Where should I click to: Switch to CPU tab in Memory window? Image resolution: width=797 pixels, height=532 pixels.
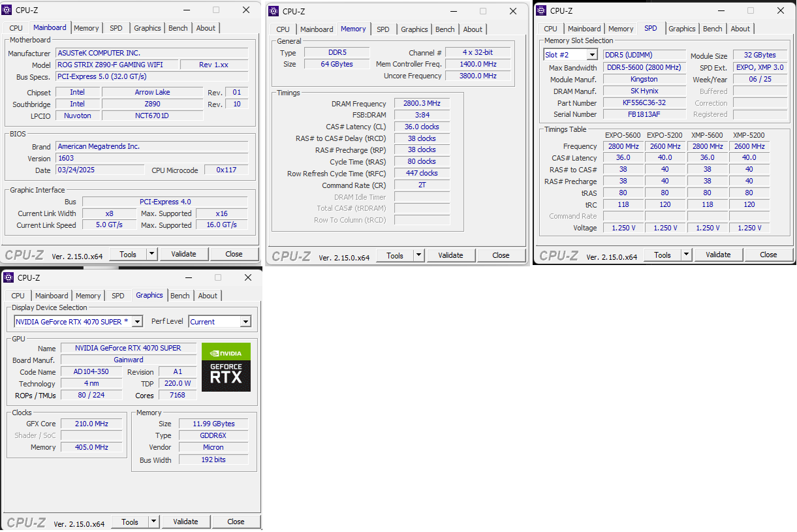pyautogui.click(x=283, y=29)
